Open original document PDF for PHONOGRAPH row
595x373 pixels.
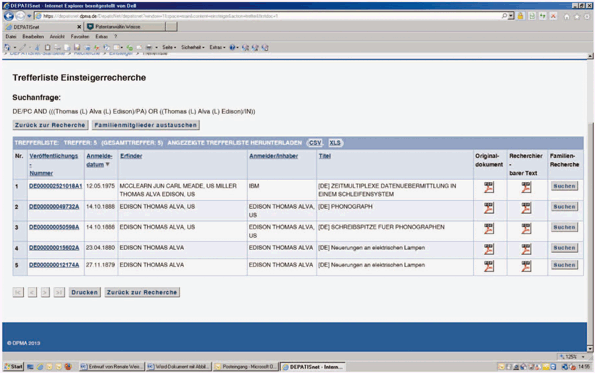[x=489, y=208]
